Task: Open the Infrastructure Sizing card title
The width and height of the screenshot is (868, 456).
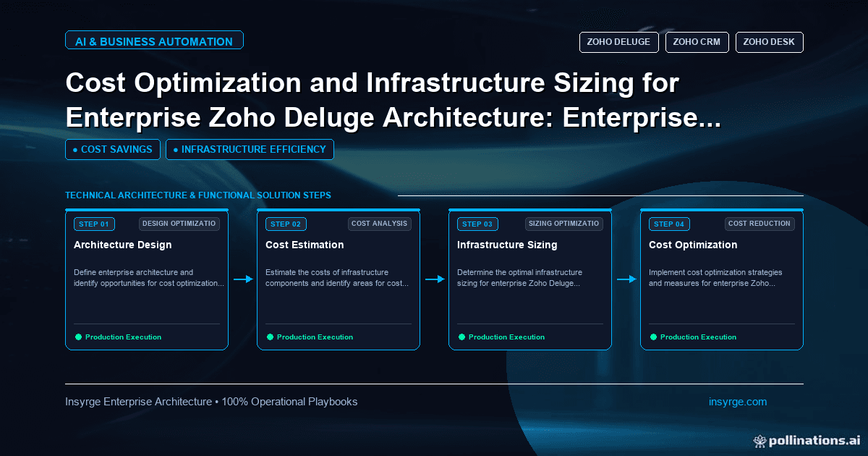Action: point(507,245)
